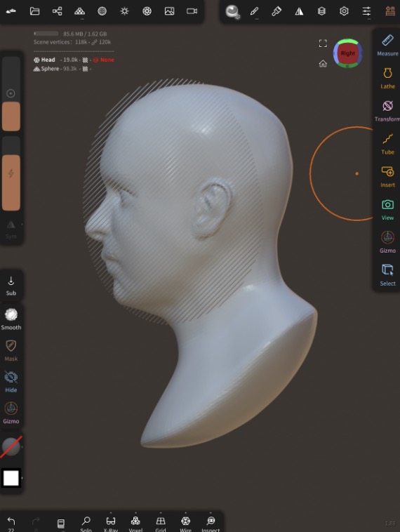The height and width of the screenshot is (532, 400).
Task: Select the Smooth brush
Action: tap(11, 319)
